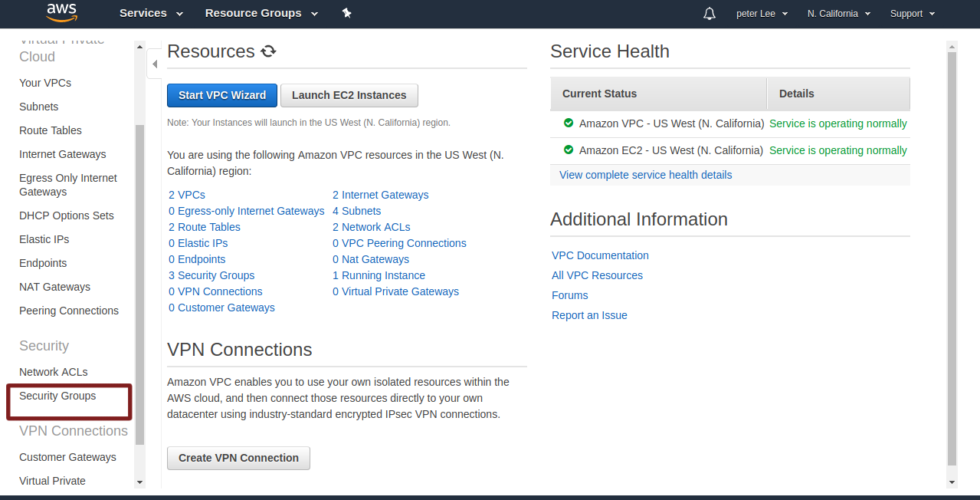This screenshot has width=980, height=500.
Task: Click the Create VPN Connection button
Action: point(238,458)
